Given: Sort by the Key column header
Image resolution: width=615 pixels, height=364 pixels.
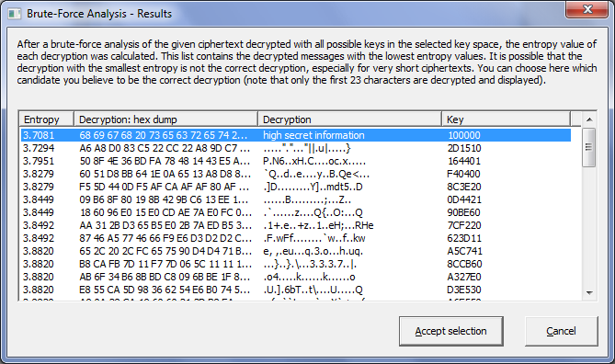Looking at the screenshot, I should (506, 119).
